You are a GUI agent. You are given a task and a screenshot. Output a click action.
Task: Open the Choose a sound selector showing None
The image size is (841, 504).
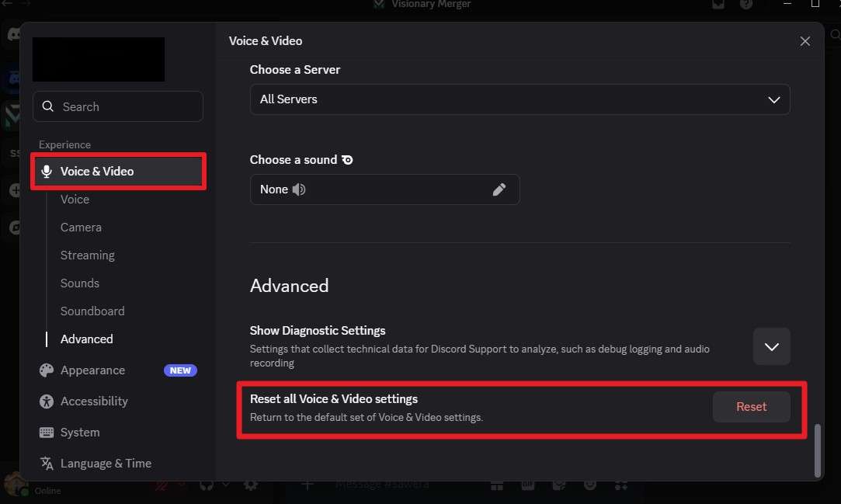point(384,189)
